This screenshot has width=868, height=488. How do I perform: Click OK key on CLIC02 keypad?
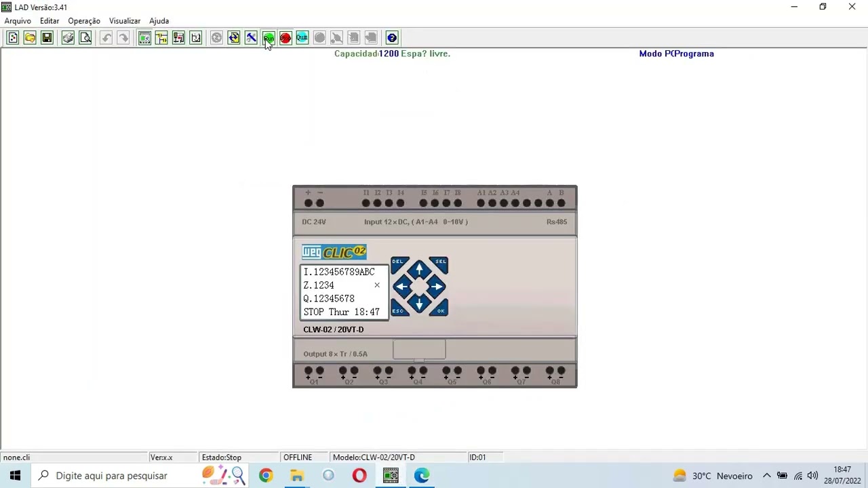point(440,310)
